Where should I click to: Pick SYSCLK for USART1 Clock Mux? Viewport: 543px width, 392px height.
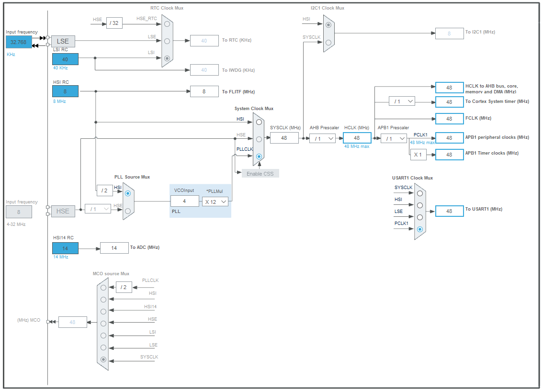[x=420, y=193]
